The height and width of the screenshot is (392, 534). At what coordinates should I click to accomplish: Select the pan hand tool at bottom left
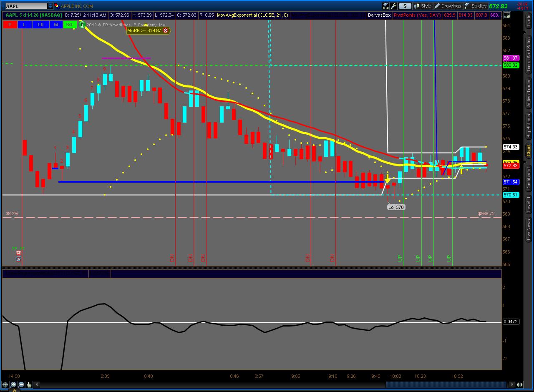coord(29,384)
